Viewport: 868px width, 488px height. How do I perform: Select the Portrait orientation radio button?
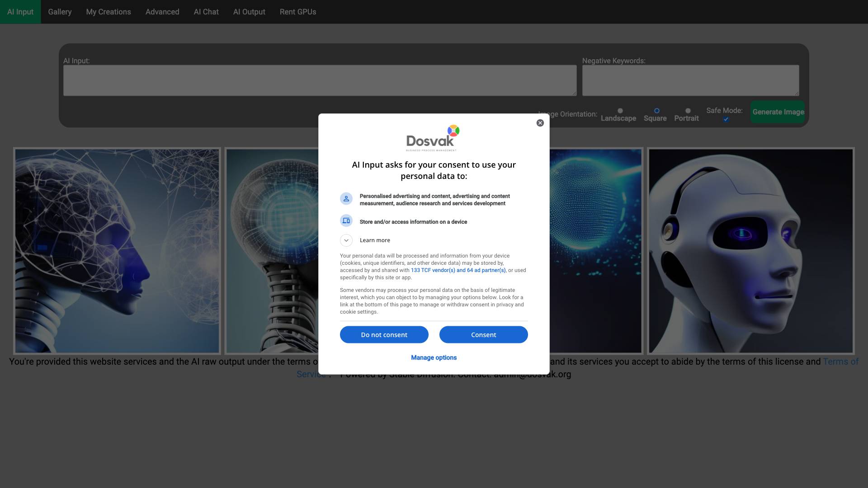point(688,111)
